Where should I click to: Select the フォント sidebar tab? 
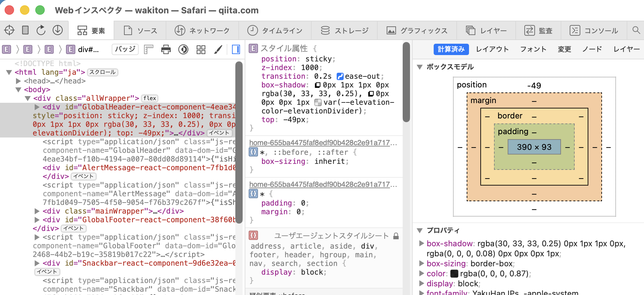[x=533, y=49]
